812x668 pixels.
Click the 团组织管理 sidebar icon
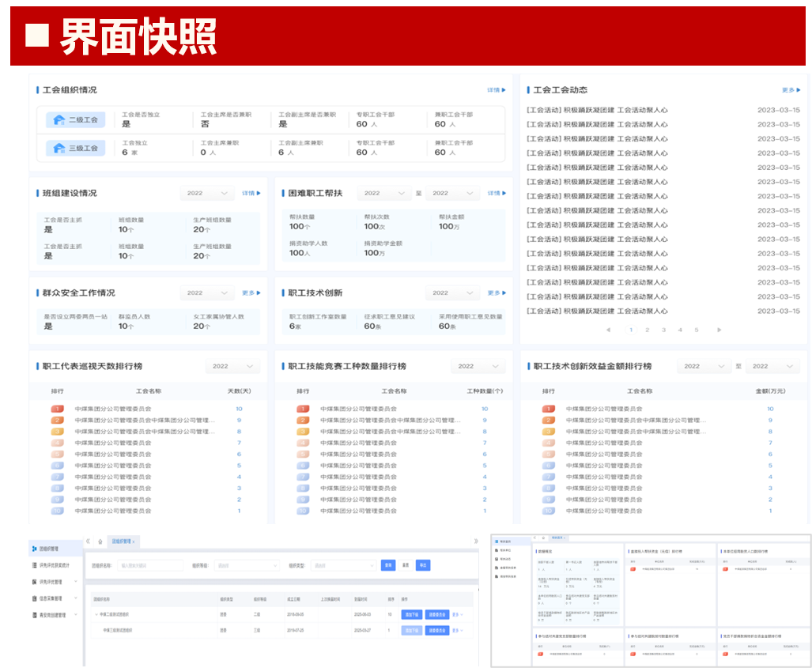tap(33, 547)
